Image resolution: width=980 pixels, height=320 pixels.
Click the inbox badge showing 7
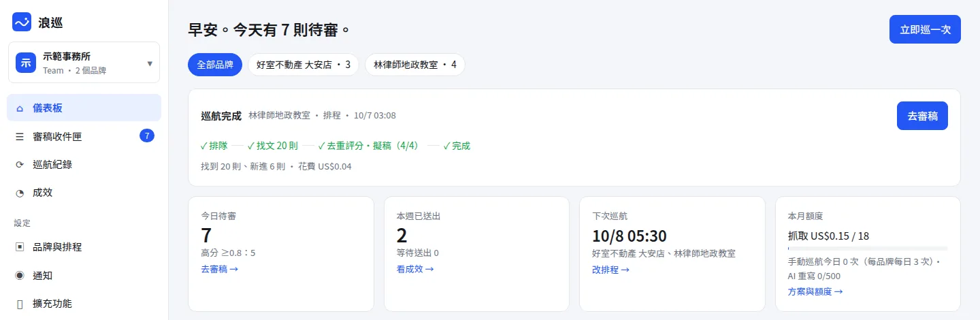[147, 135]
